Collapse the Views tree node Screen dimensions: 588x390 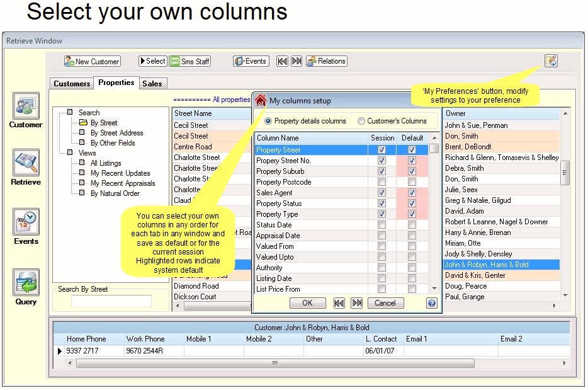[69, 152]
